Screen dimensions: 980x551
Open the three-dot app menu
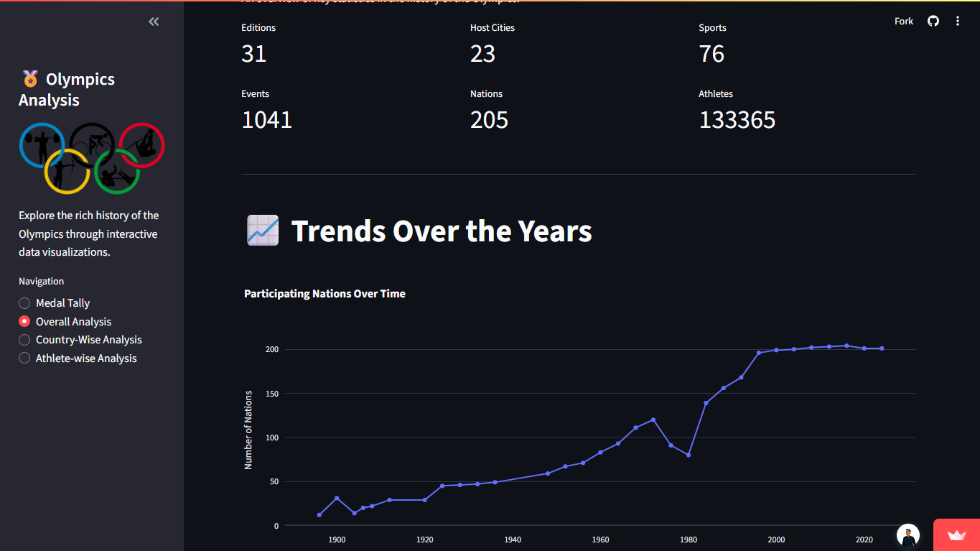tap(957, 21)
